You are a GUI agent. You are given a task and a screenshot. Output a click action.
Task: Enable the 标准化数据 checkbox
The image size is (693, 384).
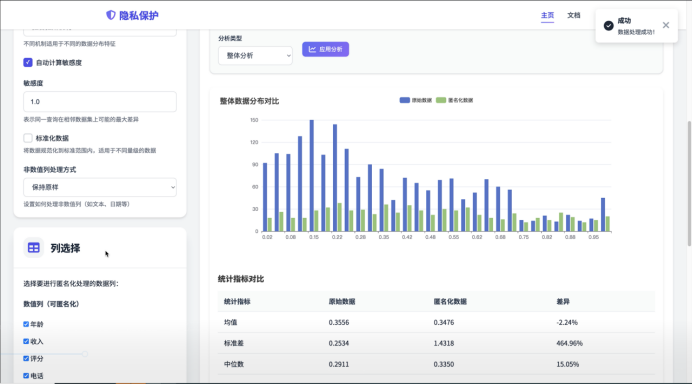28,138
